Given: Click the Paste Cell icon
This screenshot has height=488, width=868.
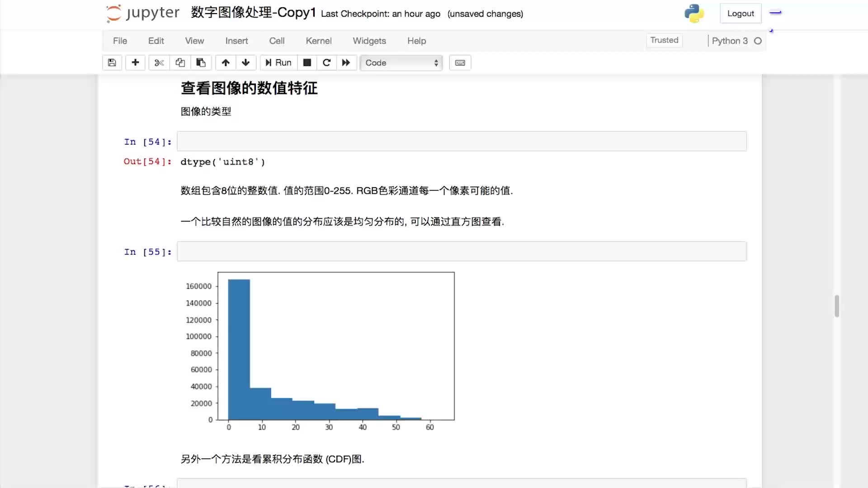Looking at the screenshot, I should 201,62.
